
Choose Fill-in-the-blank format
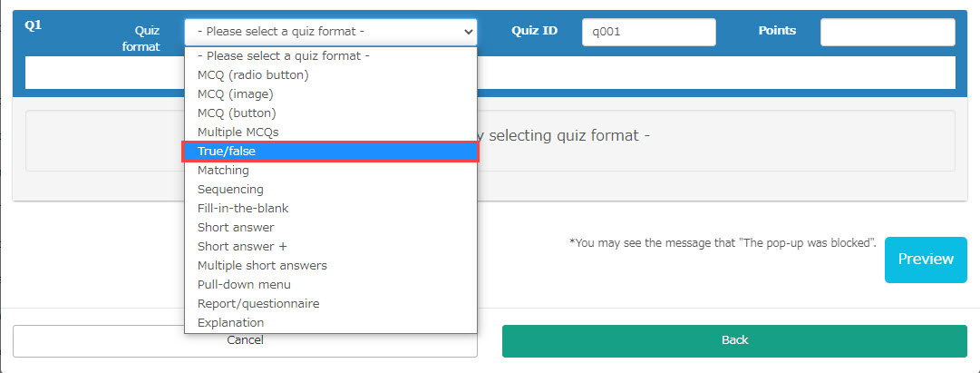point(243,208)
